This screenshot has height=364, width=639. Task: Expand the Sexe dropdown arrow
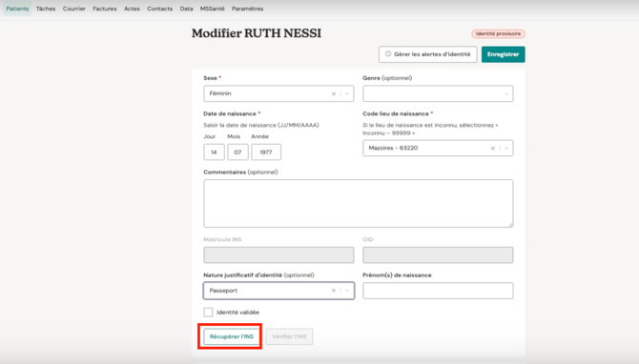[347, 93]
